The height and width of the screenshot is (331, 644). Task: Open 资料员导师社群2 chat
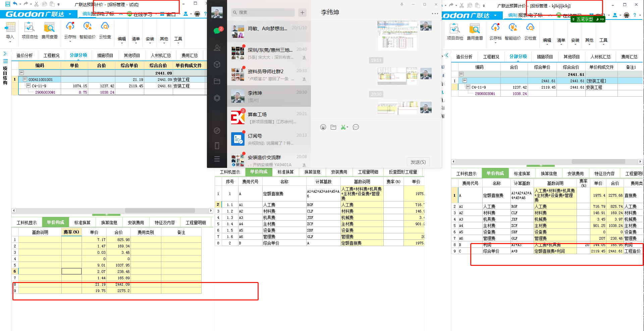click(x=269, y=75)
